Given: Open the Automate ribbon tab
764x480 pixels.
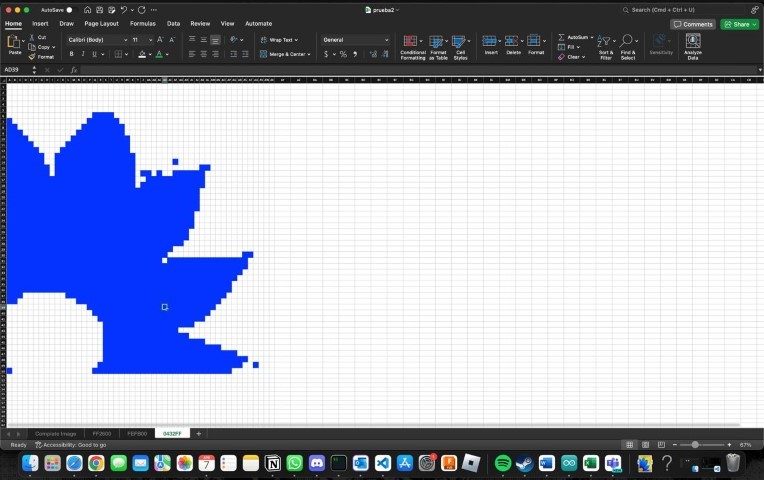Looking at the screenshot, I should 258,23.
